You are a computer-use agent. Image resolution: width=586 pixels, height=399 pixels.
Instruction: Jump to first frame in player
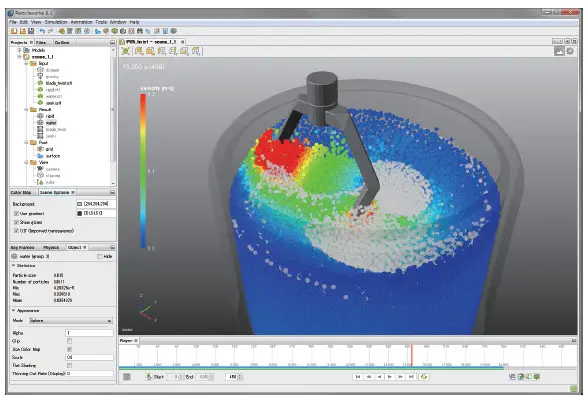(358, 377)
